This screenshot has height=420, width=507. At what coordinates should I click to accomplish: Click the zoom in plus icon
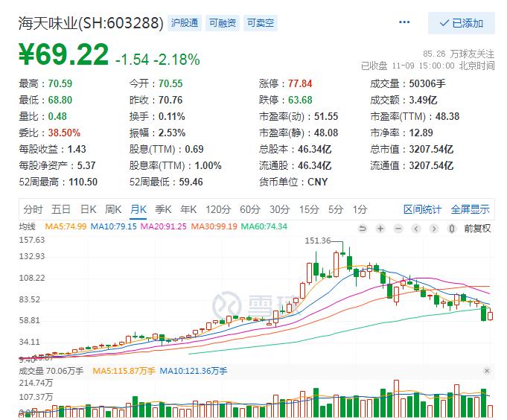[380, 229]
